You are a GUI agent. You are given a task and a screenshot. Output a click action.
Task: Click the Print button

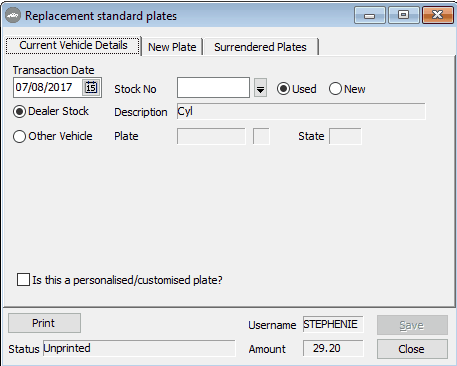[x=44, y=323]
